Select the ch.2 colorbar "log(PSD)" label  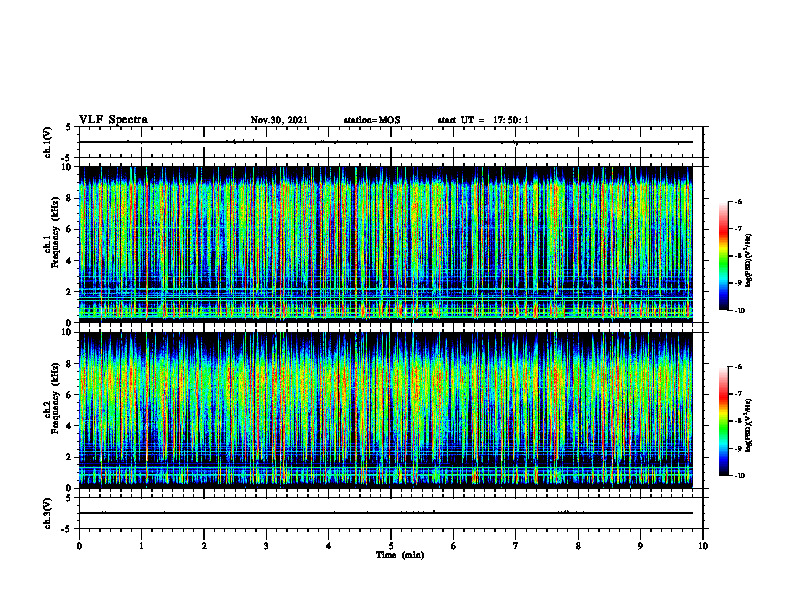click(748, 425)
